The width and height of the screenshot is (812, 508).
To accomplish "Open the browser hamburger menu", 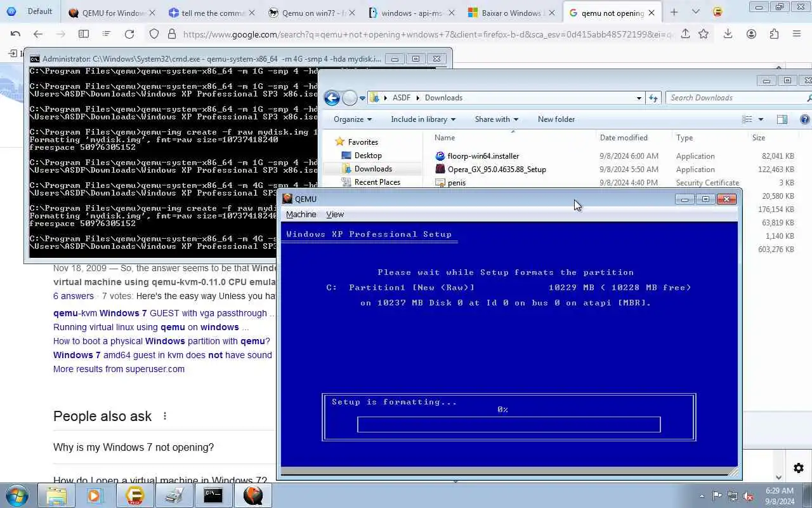I will coord(797,34).
